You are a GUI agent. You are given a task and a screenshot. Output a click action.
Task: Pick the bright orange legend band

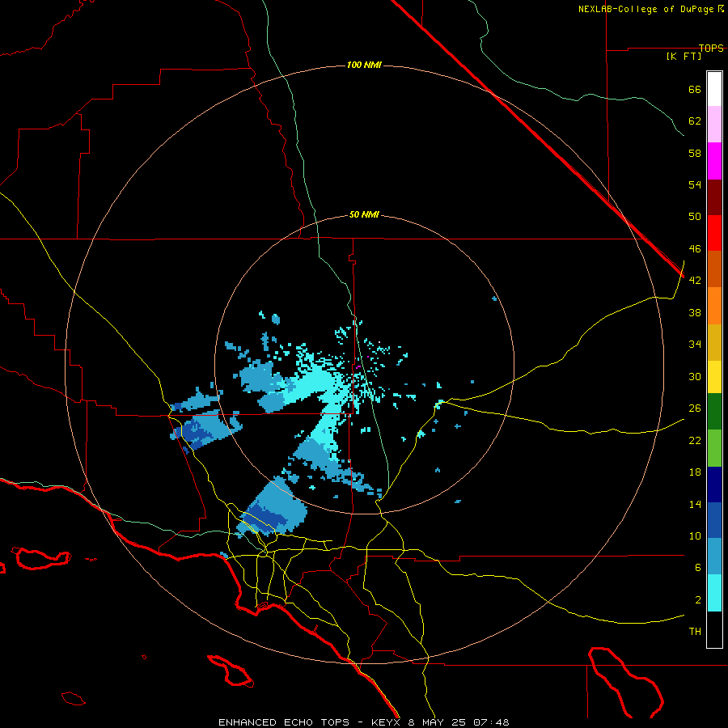tap(714, 306)
